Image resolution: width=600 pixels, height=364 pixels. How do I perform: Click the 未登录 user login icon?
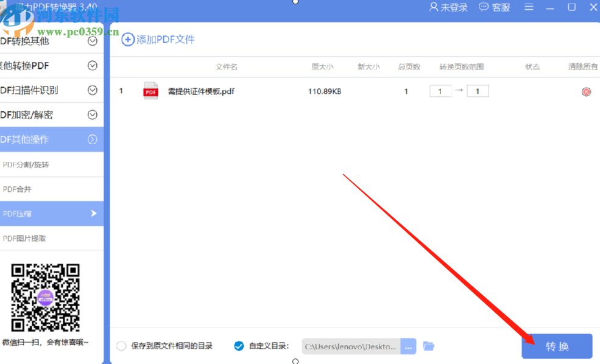pyautogui.click(x=434, y=7)
